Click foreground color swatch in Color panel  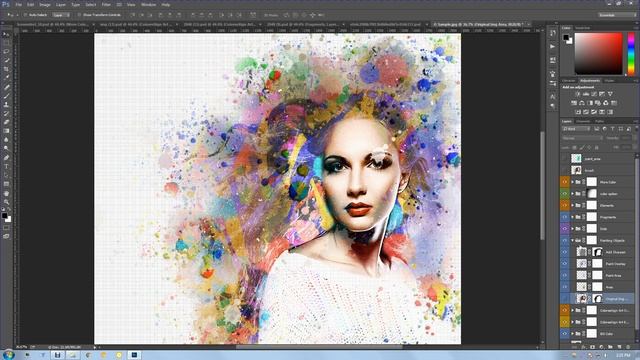(x=566, y=38)
